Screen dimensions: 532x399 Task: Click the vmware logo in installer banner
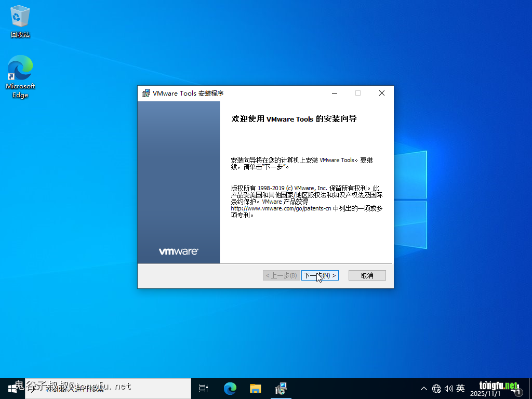(178, 251)
